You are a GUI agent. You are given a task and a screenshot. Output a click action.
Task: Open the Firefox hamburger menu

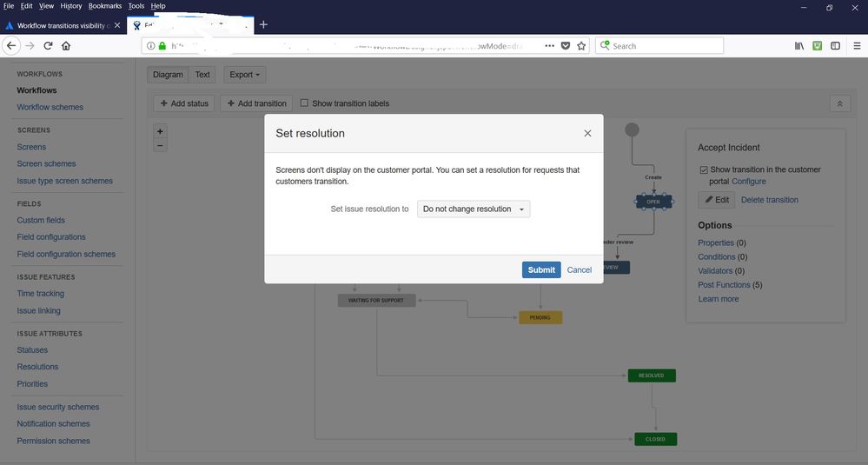(857, 46)
